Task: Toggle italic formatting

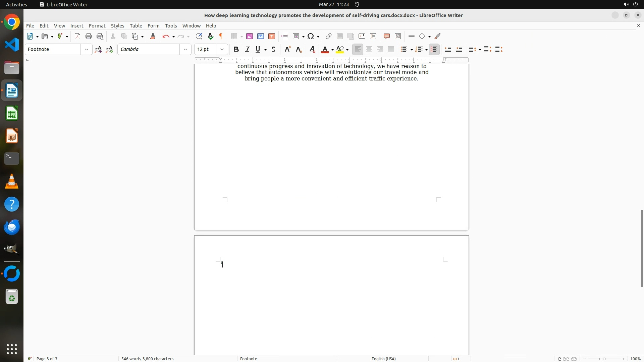Action: (248, 50)
